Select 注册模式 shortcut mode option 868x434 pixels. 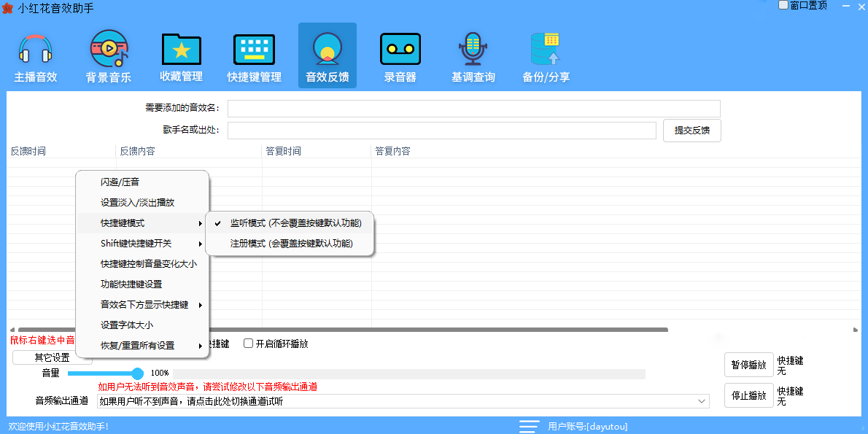point(291,244)
